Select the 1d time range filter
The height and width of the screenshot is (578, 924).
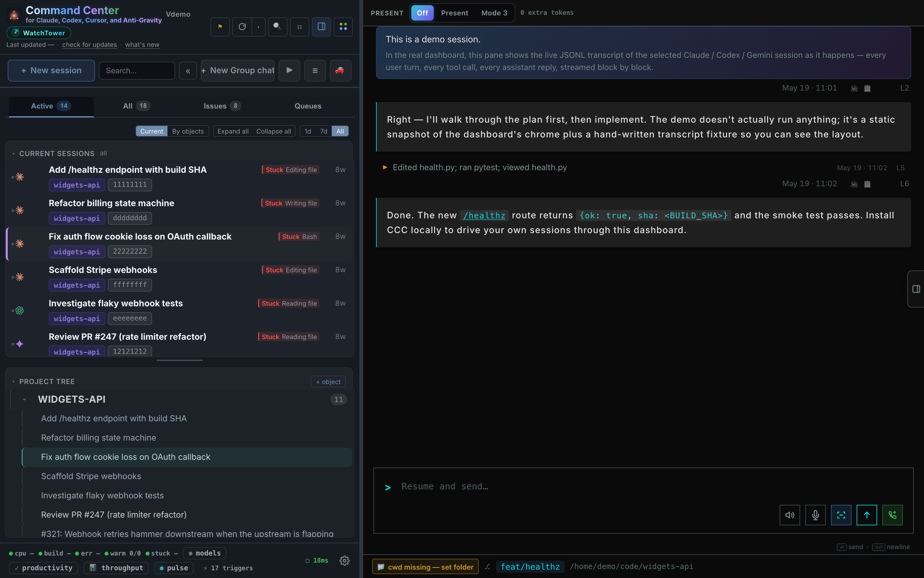[308, 131]
